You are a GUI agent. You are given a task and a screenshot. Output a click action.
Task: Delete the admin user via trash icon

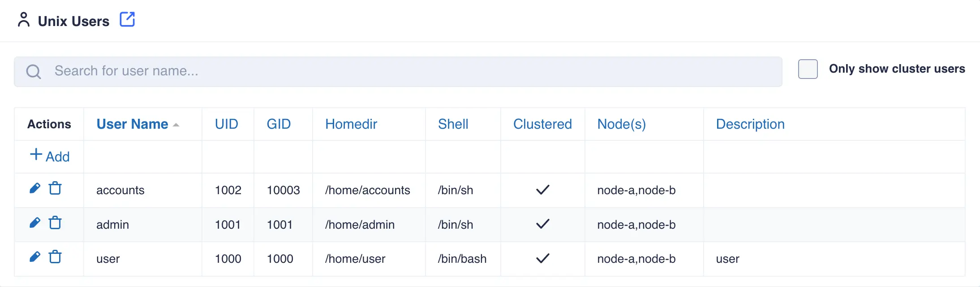(55, 222)
